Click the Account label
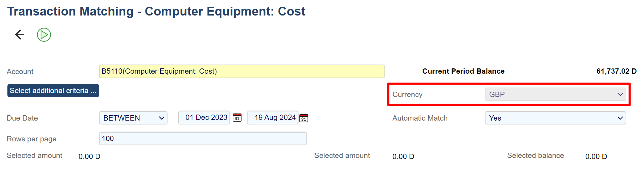 pos(20,72)
